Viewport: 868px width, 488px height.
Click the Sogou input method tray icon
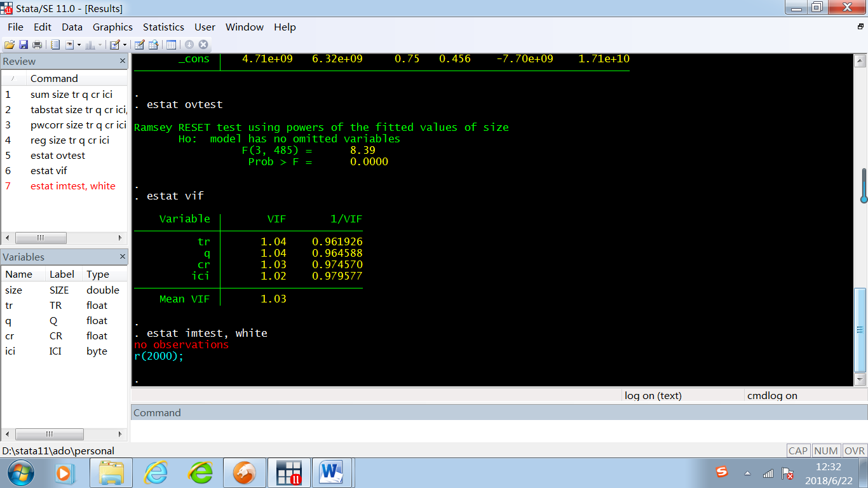(722, 472)
